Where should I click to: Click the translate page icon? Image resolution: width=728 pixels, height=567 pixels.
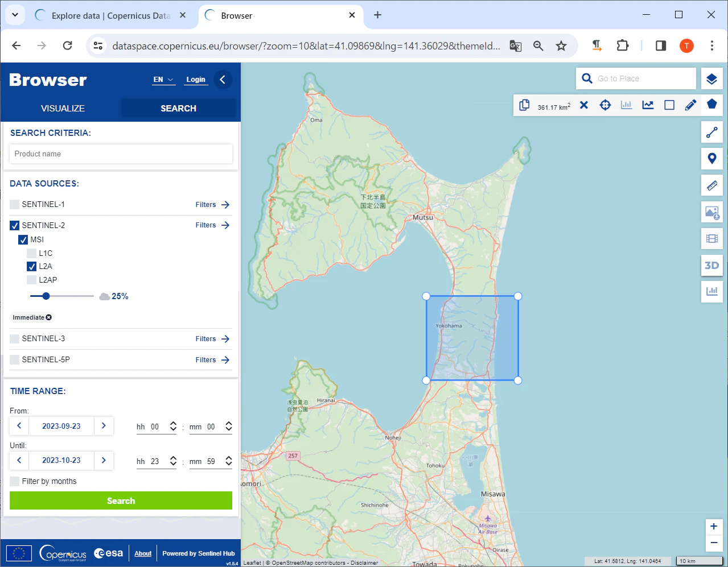click(516, 45)
